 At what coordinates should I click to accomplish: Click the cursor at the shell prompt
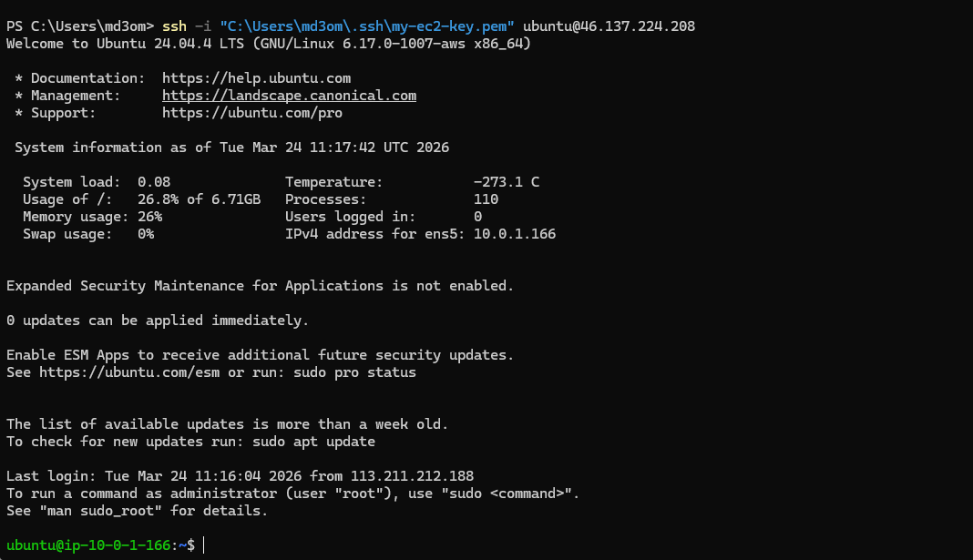click(205, 545)
